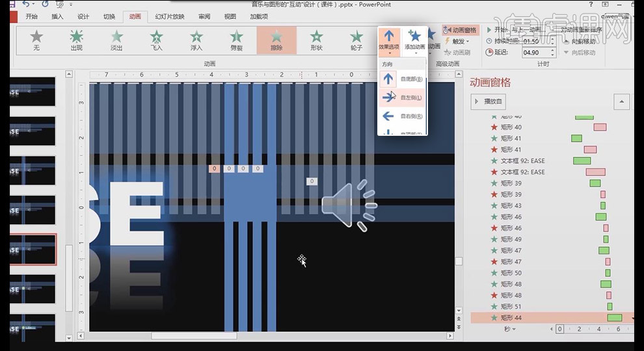The width and height of the screenshot is (644, 351).
Task: Pick the 劈裂 (Split) animation effect
Action: click(x=236, y=40)
